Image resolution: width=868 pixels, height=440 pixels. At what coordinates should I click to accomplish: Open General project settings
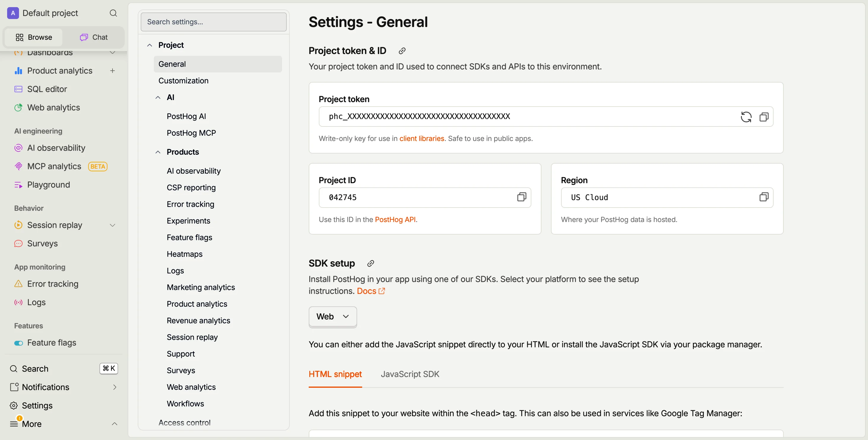(218, 64)
